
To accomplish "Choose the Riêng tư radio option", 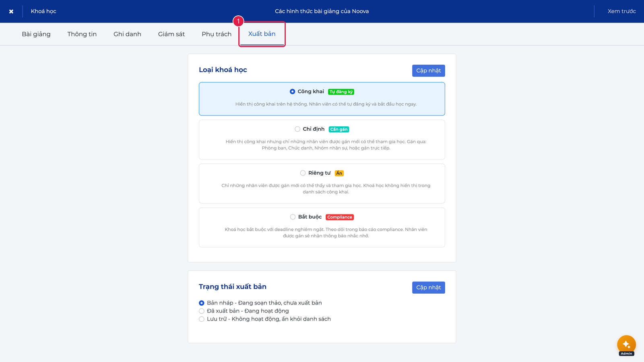I will [x=303, y=173].
